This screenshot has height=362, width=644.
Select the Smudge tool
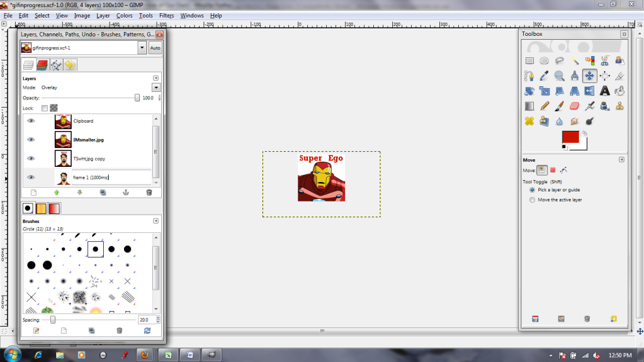pos(575,122)
